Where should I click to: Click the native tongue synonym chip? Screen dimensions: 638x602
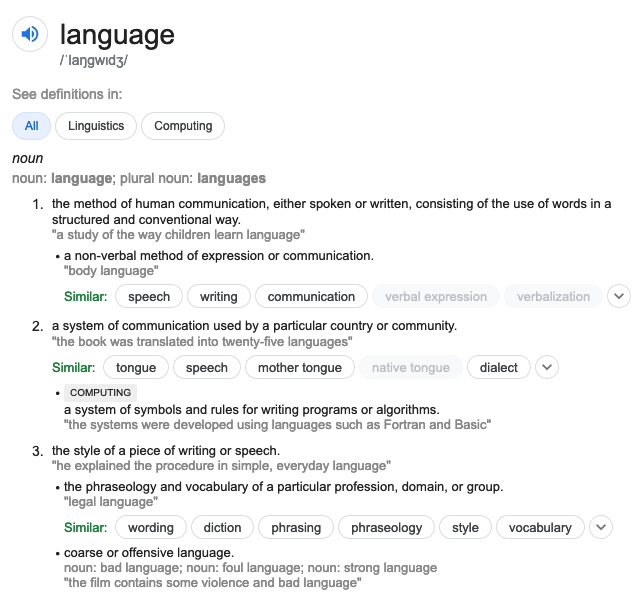pos(411,367)
